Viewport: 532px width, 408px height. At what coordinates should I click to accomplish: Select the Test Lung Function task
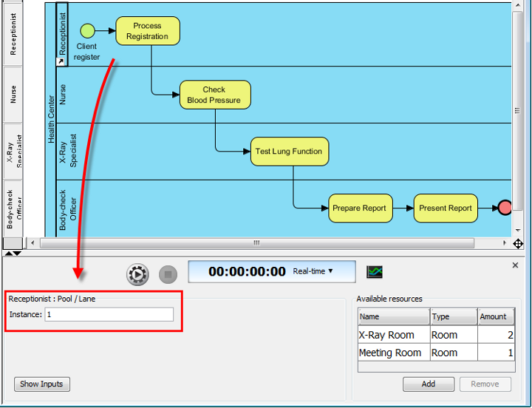290,152
